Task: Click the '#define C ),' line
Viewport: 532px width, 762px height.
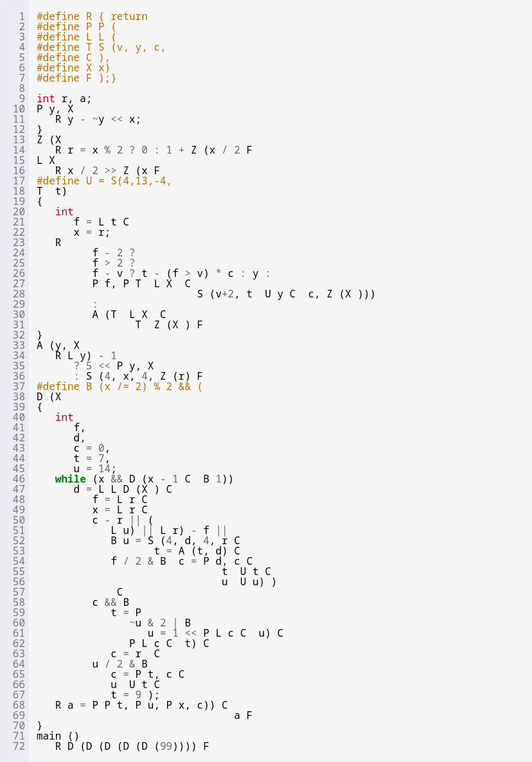Action: tap(73, 57)
